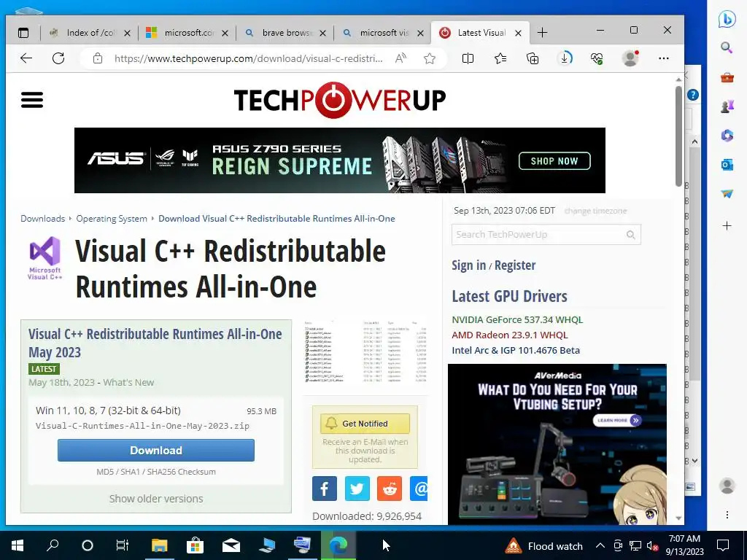Switch to the brave browser search tab
747x560 pixels.
[x=286, y=33]
